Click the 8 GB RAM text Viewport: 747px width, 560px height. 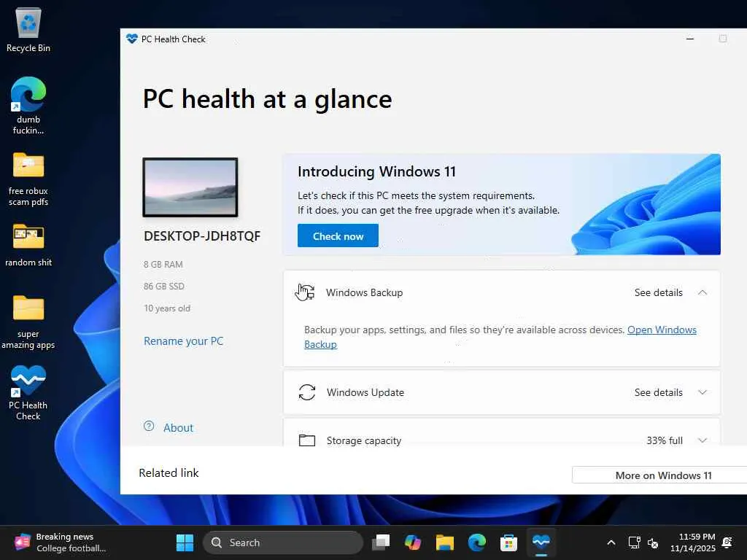coord(163,264)
